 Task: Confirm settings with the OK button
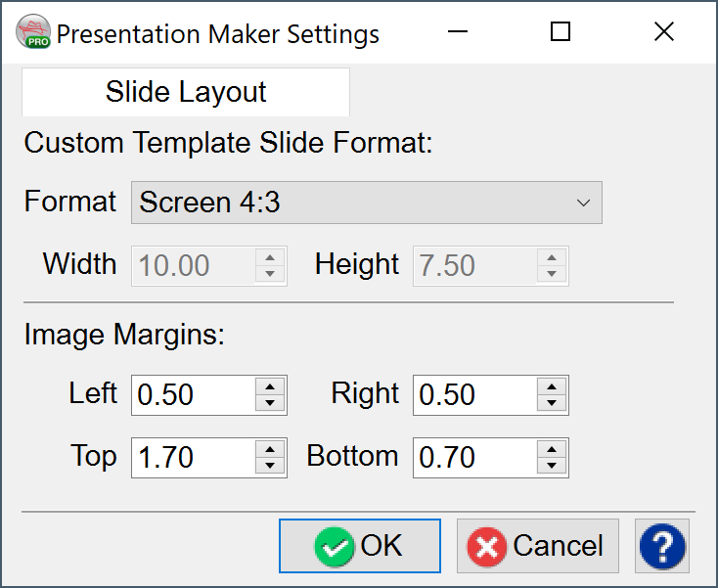(360, 545)
